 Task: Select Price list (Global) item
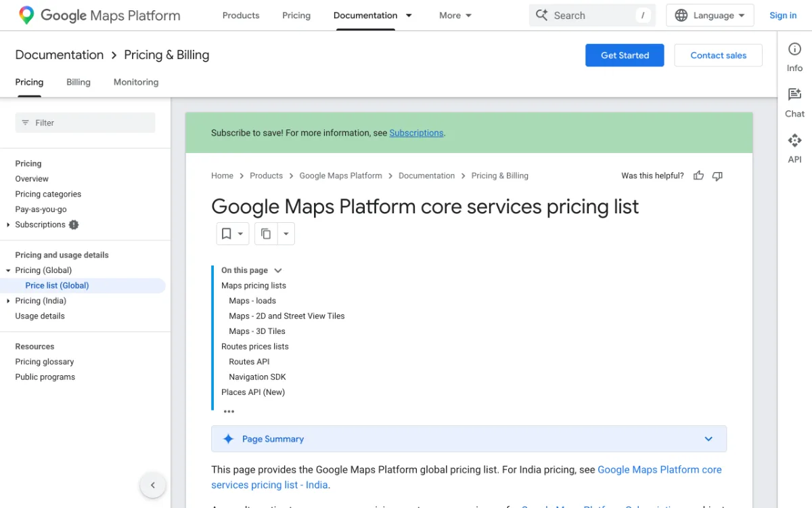(57, 286)
